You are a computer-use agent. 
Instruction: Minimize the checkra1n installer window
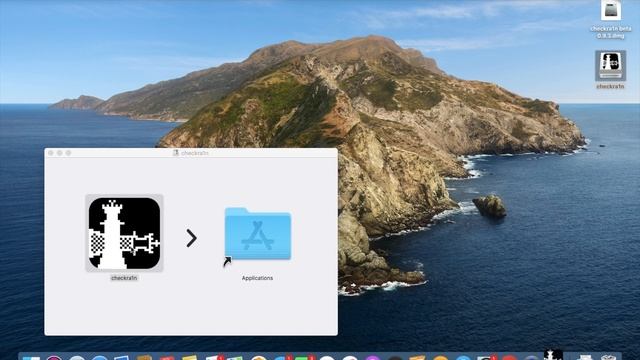60,153
